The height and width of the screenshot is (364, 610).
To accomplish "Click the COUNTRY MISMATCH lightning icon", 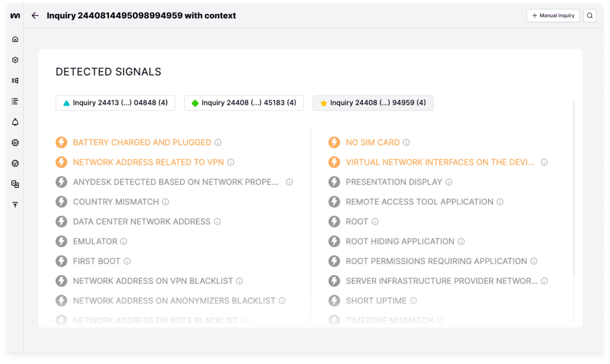I will click(x=61, y=202).
